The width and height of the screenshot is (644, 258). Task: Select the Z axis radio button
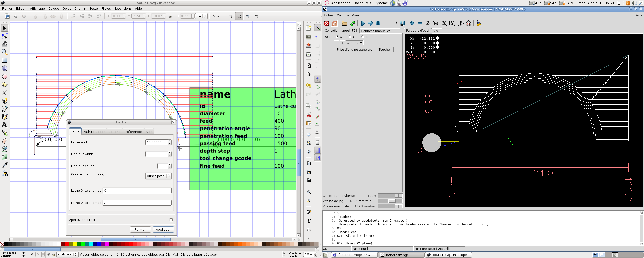click(x=363, y=37)
